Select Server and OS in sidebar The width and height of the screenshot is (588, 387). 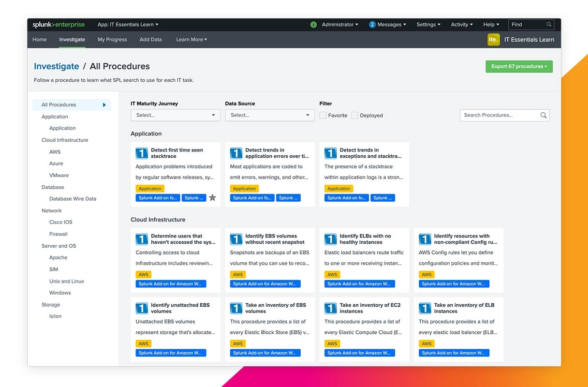[59, 246]
